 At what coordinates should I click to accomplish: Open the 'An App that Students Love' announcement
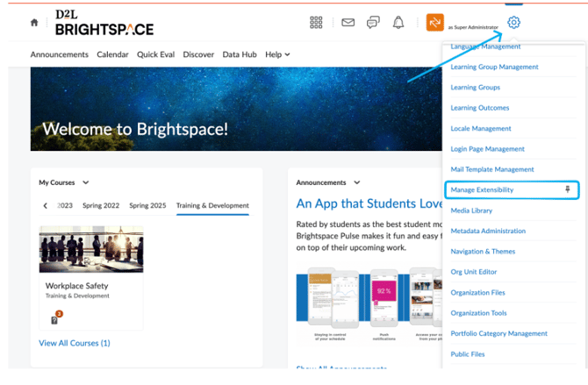coord(369,203)
